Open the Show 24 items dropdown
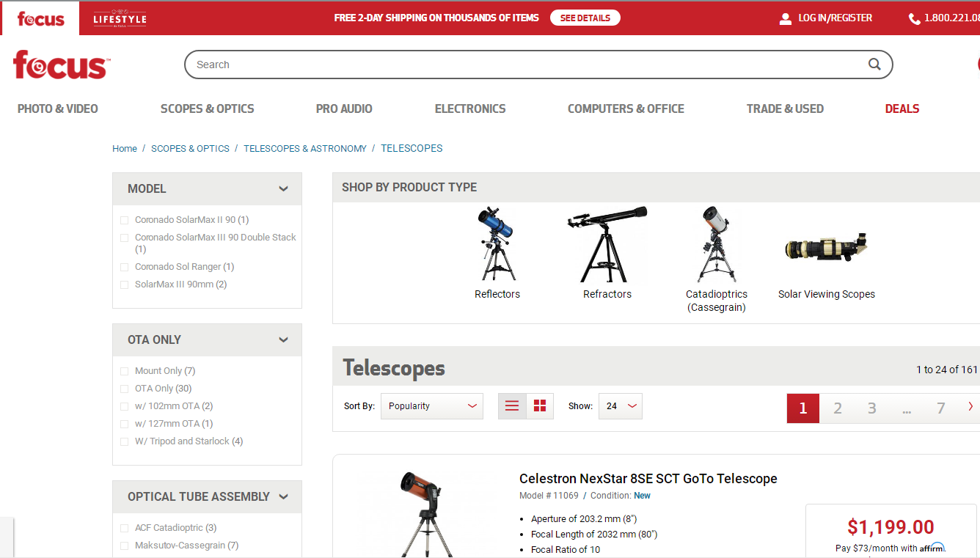Image resolution: width=980 pixels, height=558 pixels. tap(621, 406)
